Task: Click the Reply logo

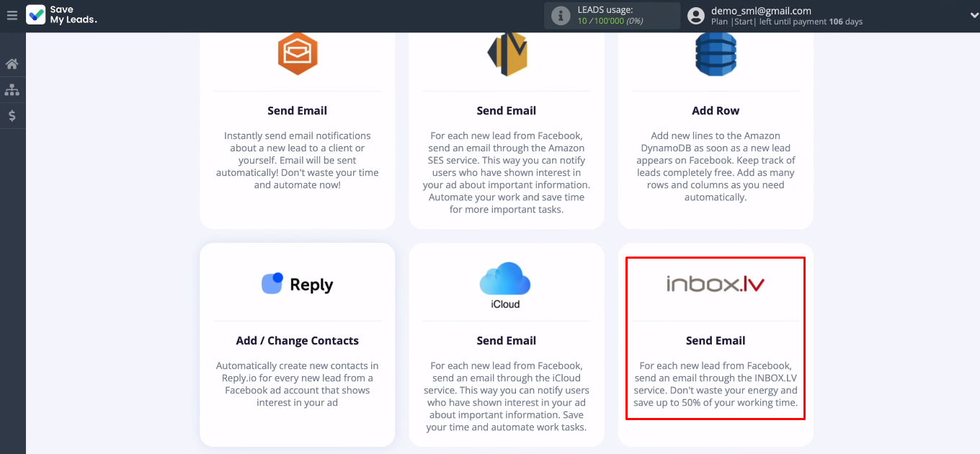Action: coord(298,284)
